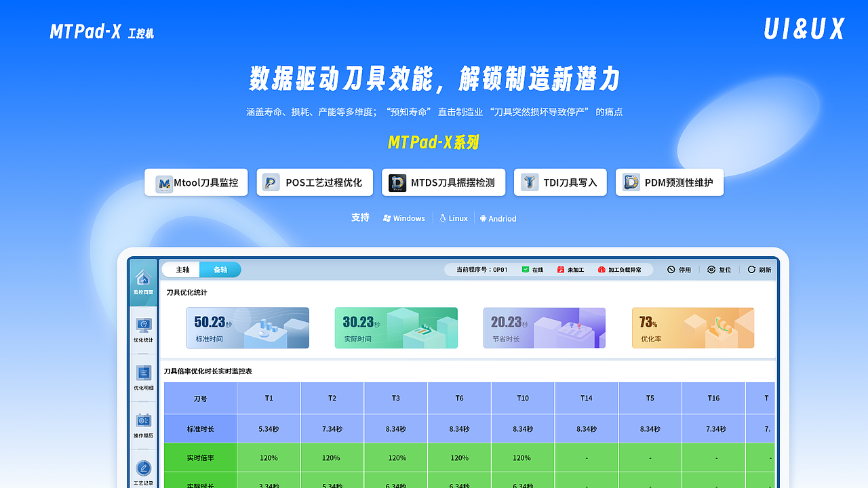The image size is (868, 488).
Task: Click the T16 column header
Action: 713,398
